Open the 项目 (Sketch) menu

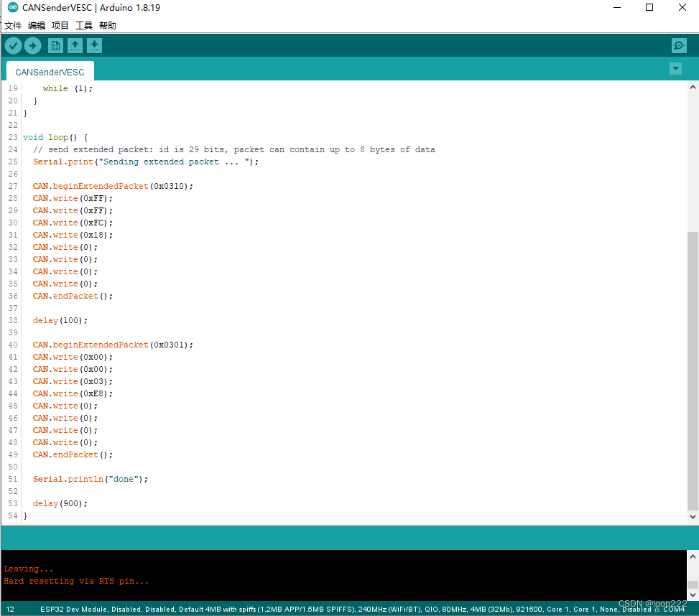pyautogui.click(x=60, y=25)
